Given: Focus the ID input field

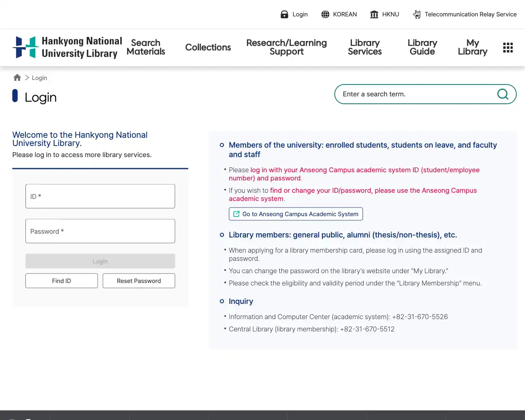Looking at the screenshot, I should click(100, 196).
